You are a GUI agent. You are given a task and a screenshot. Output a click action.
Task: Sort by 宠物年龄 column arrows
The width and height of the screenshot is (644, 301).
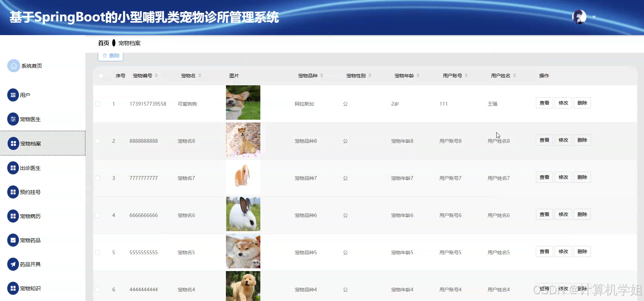coord(418,75)
